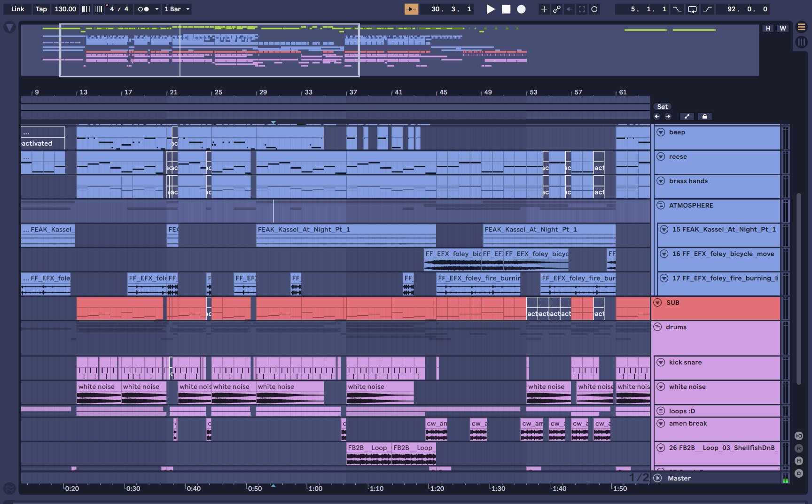Viewport: 812px width, 504px height.
Task: Click the Set locator button
Action: click(662, 107)
